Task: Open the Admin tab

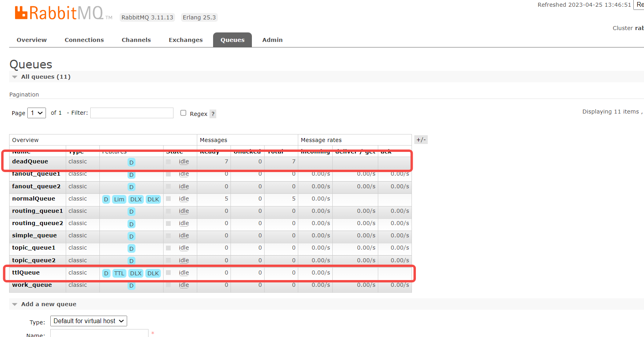Action: pos(272,40)
